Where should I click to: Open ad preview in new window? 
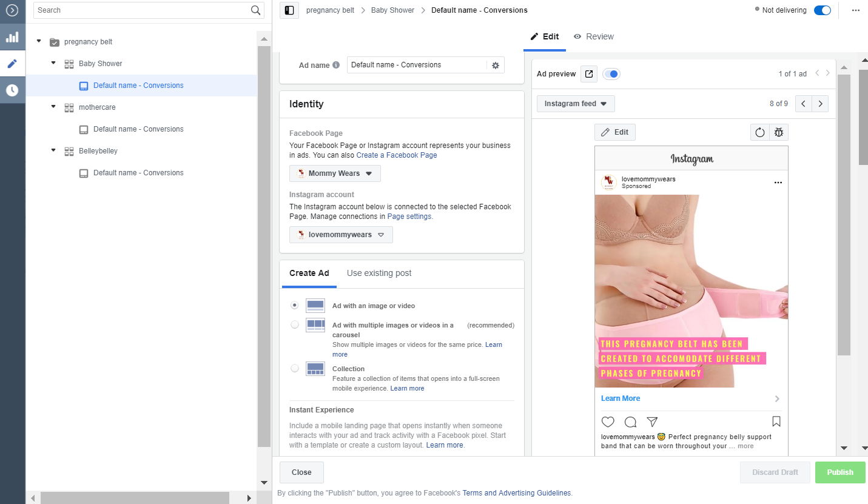pyautogui.click(x=588, y=74)
